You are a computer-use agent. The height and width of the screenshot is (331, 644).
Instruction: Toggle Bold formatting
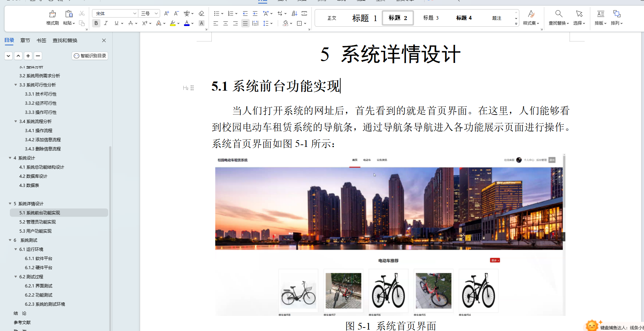coord(96,23)
